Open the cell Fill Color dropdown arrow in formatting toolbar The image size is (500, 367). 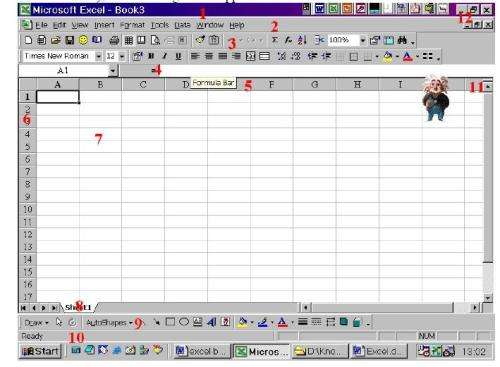click(x=397, y=57)
